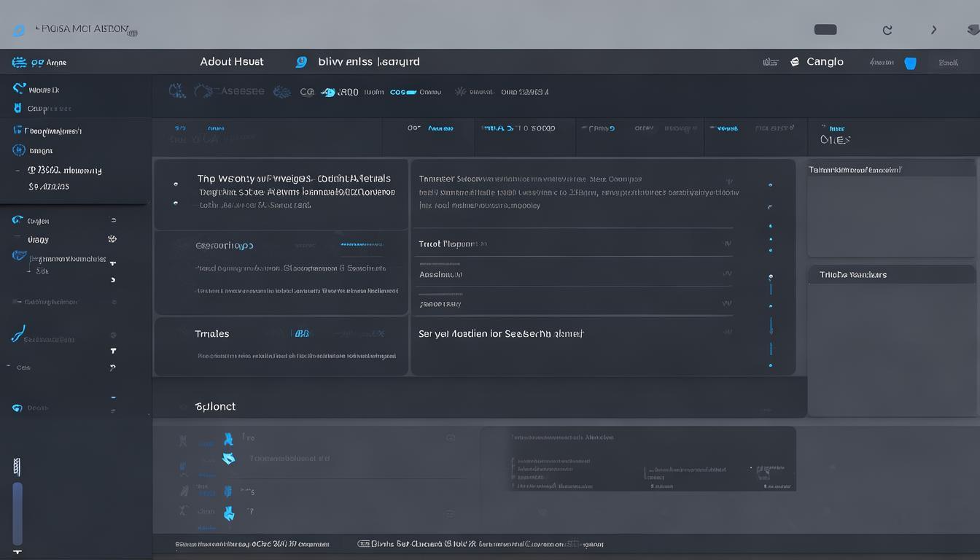980x560 pixels.
Task: Expand the 'Conjen' sidebar item
Action: coord(112,220)
